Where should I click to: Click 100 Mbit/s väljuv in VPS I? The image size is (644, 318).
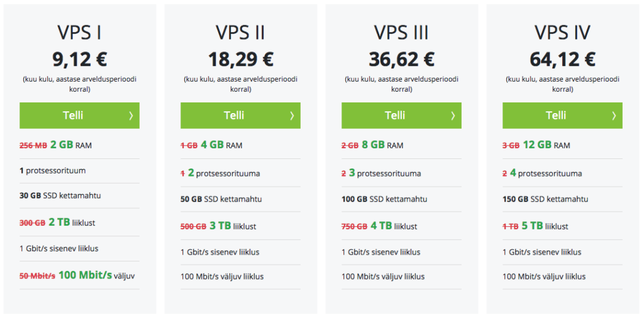pyautogui.click(x=97, y=275)
